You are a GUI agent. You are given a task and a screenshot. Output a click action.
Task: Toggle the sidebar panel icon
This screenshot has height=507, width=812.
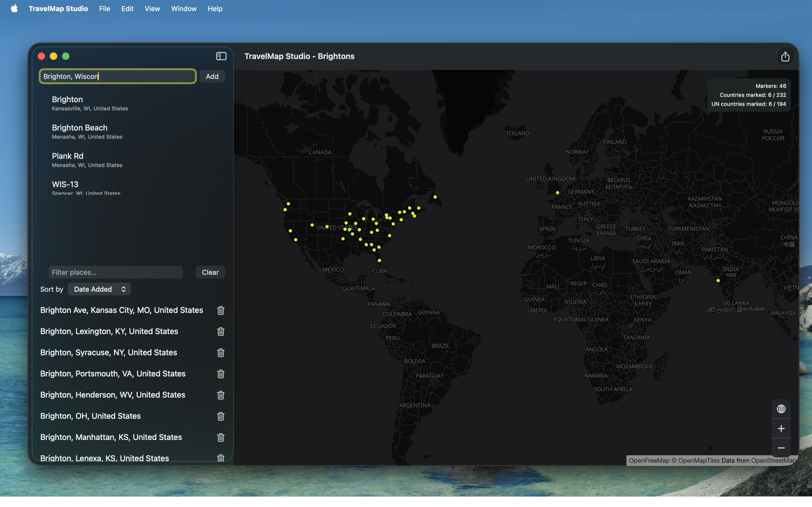[221, 56]
